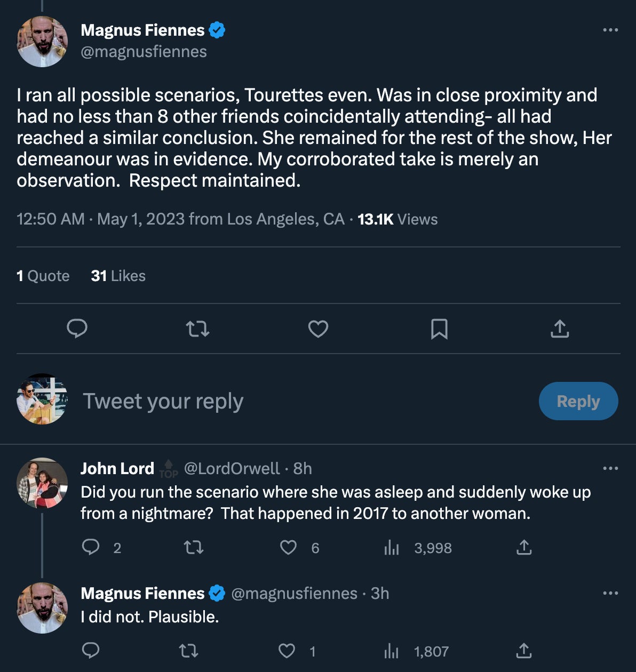
Task: Reply to John Lord's comment
Action: pos(91,548)
